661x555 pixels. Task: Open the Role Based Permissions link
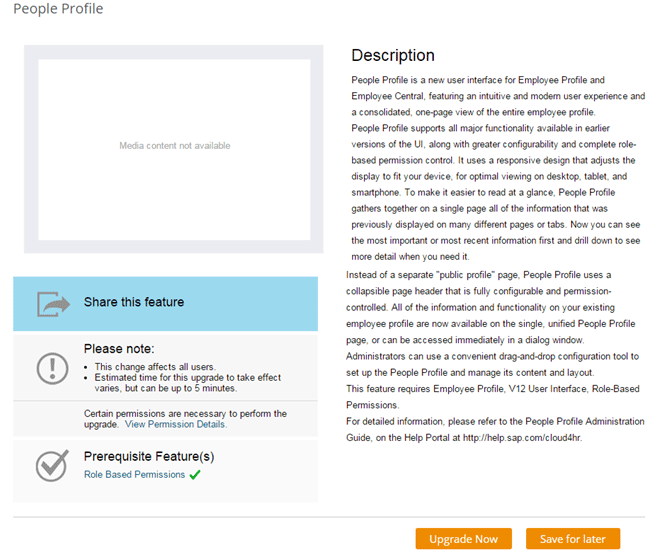pyautogui.click(x=134, y=475)
